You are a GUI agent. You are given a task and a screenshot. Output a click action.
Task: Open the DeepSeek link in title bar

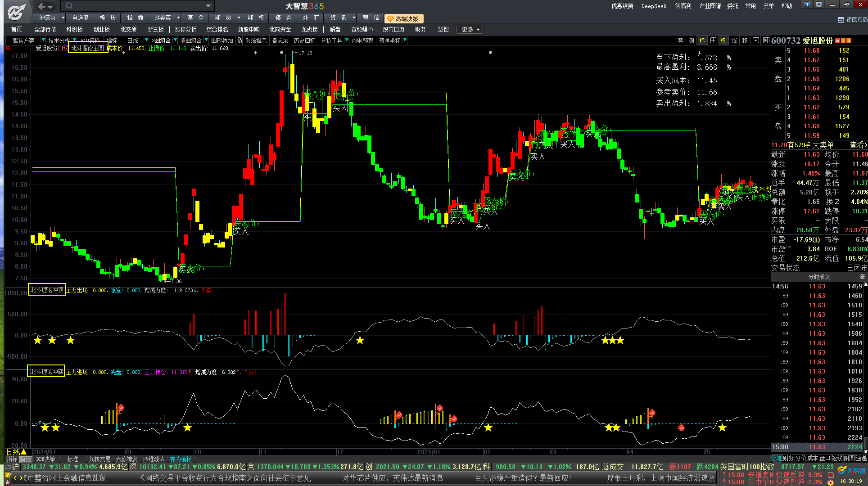pos(654,6)
